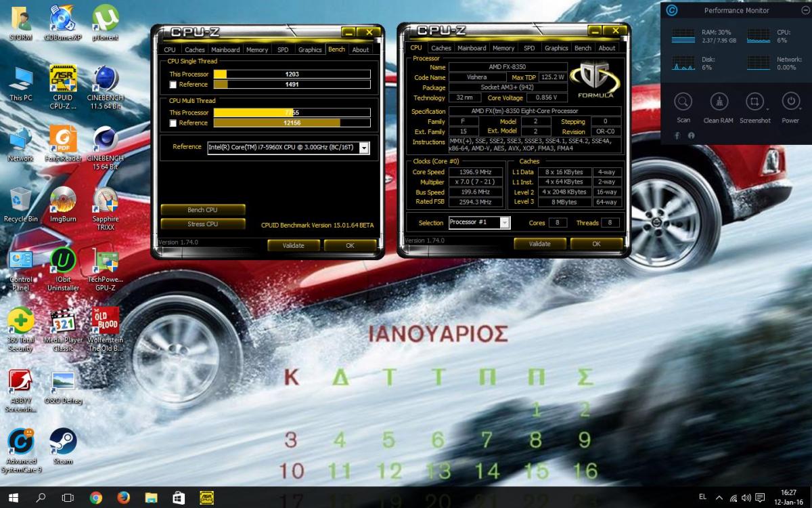Click the Screenshot tool icon in Performance Monitor

[x=754, y=102]
